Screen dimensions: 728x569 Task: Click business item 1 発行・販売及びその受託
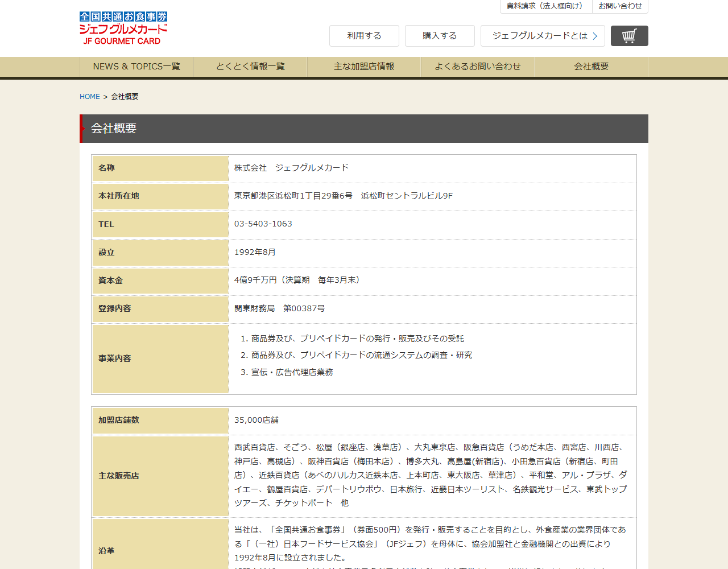coord(358,339)
